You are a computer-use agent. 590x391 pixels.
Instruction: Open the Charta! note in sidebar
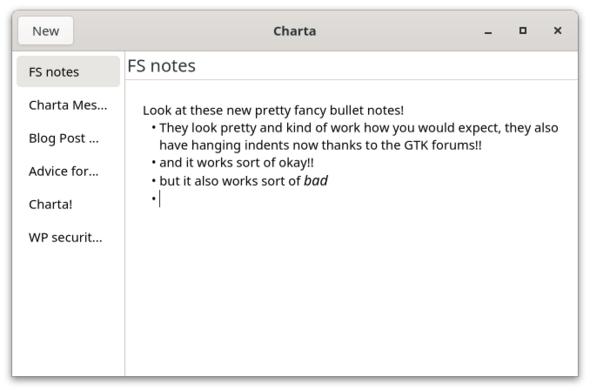coord(68,204)
